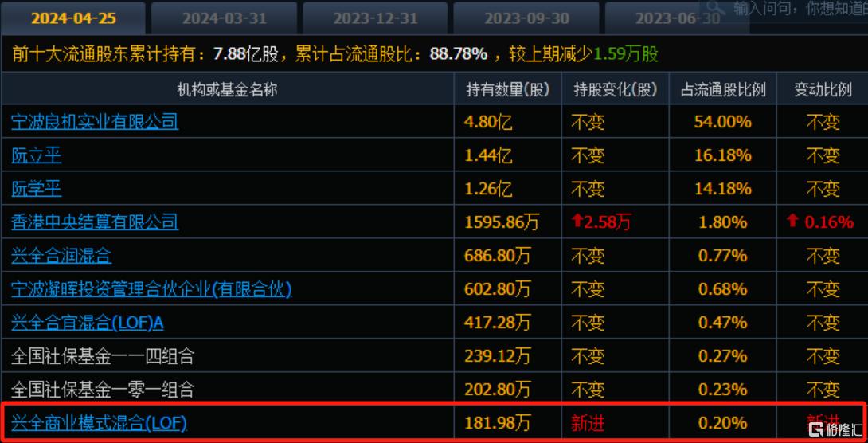The width and height of the screenshot is (868, 443).
Task: Click the 持有数量(股) column header
Action: point(507,90)
